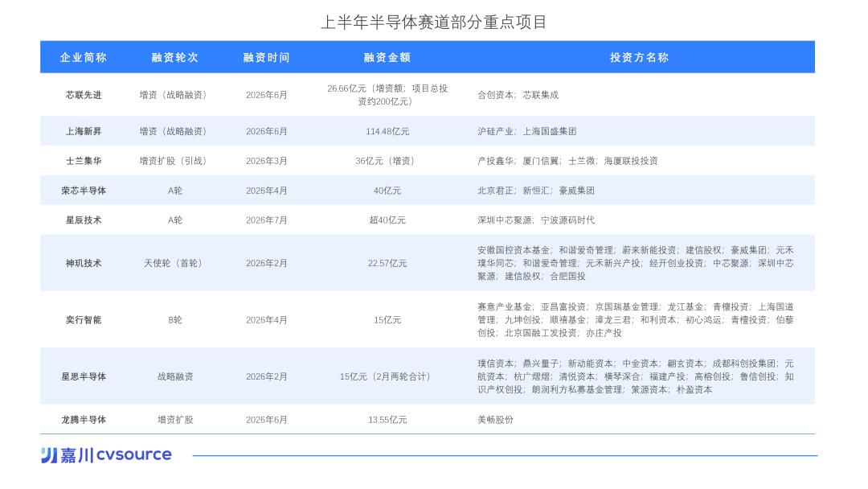868x489 pixels.
Task: Click 15亿元 in 奕行智能 row
Action: (387, 320)
